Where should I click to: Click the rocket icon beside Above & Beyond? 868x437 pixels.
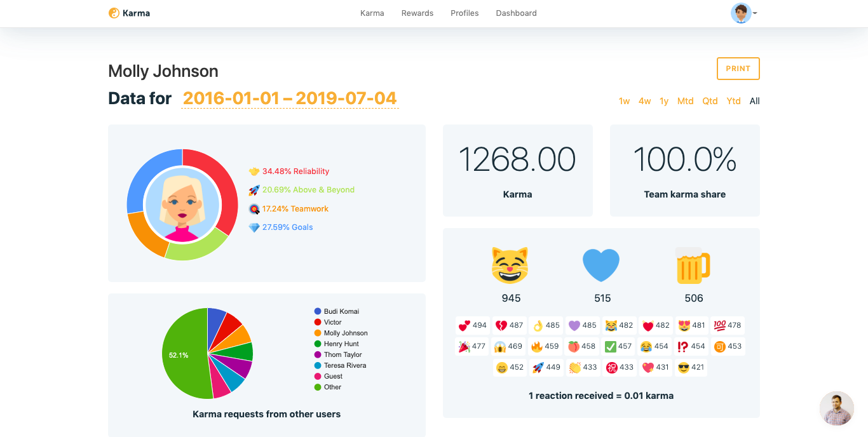pos(254,190)
